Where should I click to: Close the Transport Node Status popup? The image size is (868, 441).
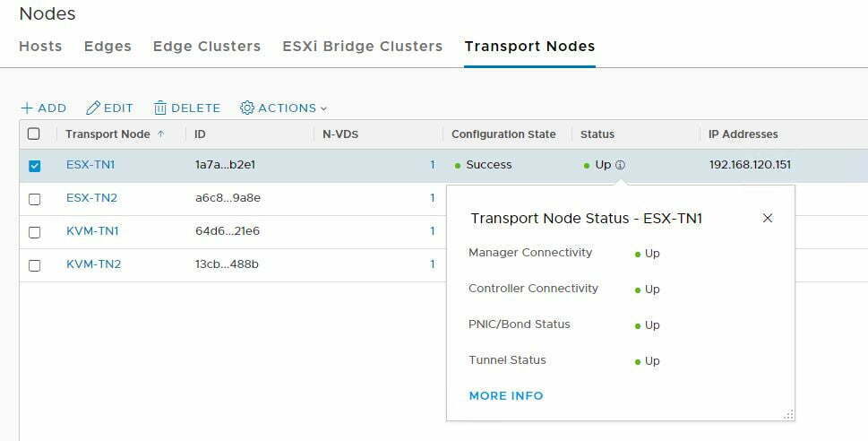768,219
